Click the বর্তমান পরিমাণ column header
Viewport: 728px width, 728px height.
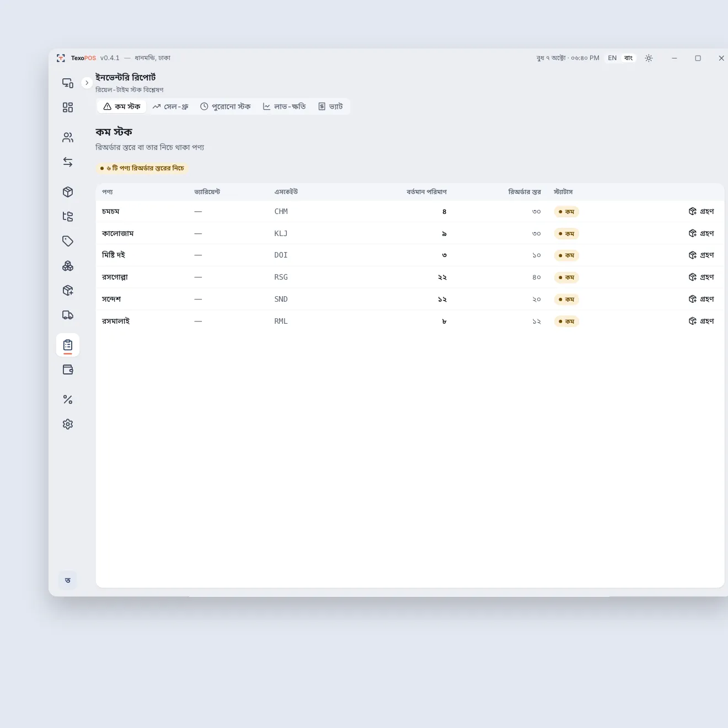click(426, 192)
